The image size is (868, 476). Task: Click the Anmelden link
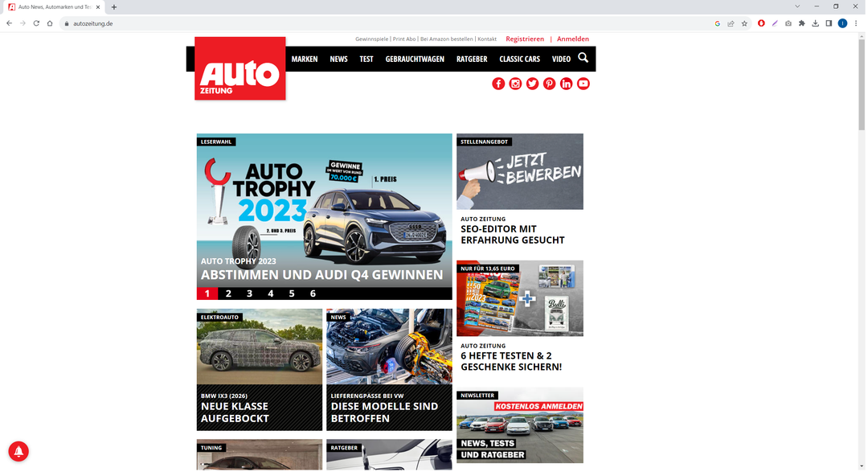tap(574, 39)
